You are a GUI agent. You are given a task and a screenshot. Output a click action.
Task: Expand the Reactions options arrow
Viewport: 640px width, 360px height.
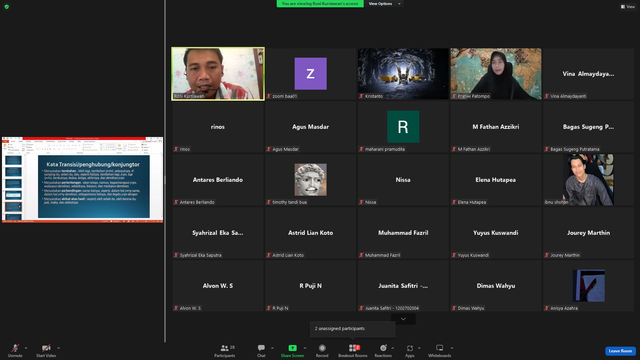(x=393, y=348)
